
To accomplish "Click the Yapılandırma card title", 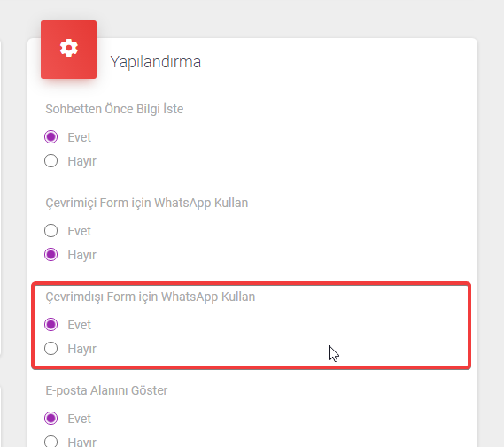I will (x=156, y=62).
